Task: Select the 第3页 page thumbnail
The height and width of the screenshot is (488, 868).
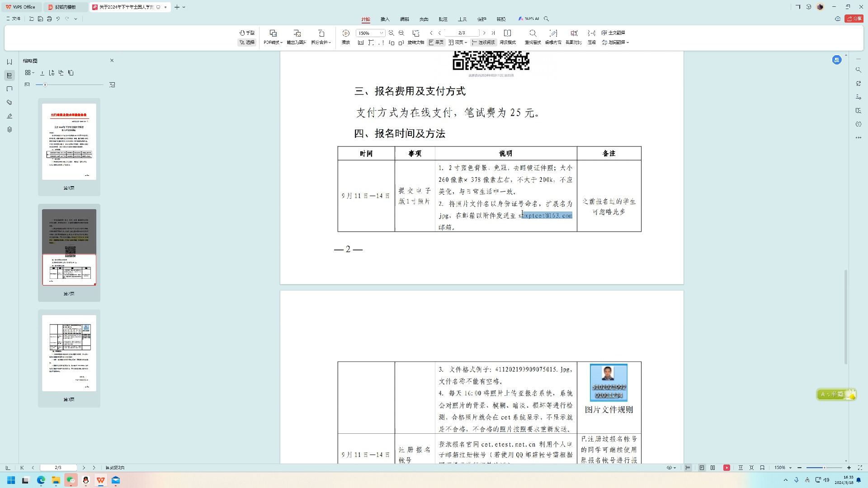Action: pyautogui.click(x=69, y=352)
